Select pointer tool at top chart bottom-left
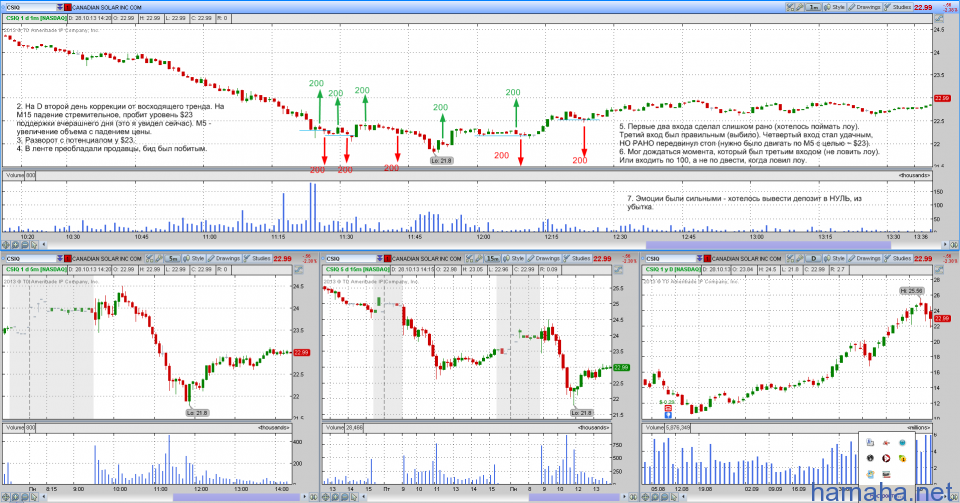The height and width of the screenshot is (503, 960). (34, 245)
